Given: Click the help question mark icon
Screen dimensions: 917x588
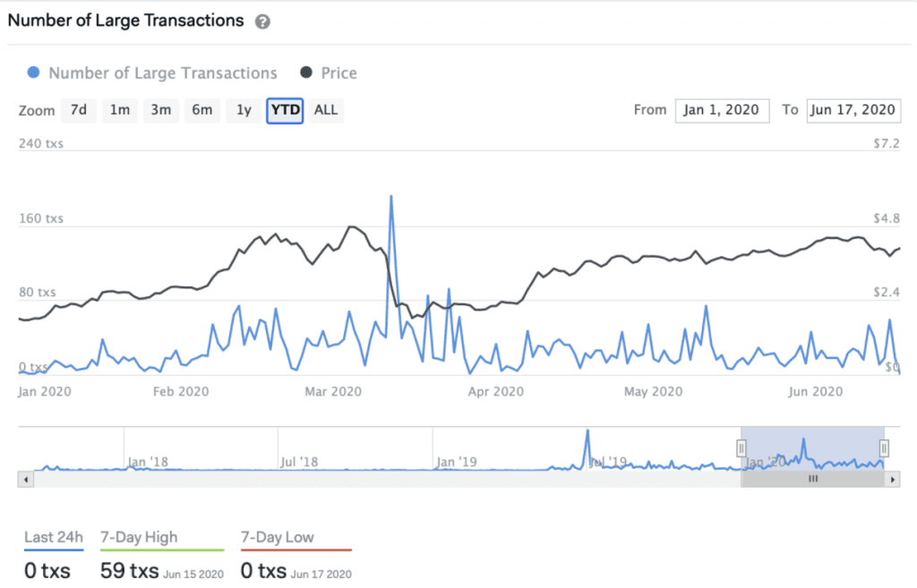Looking at the screenshot, I should point(262,22).
